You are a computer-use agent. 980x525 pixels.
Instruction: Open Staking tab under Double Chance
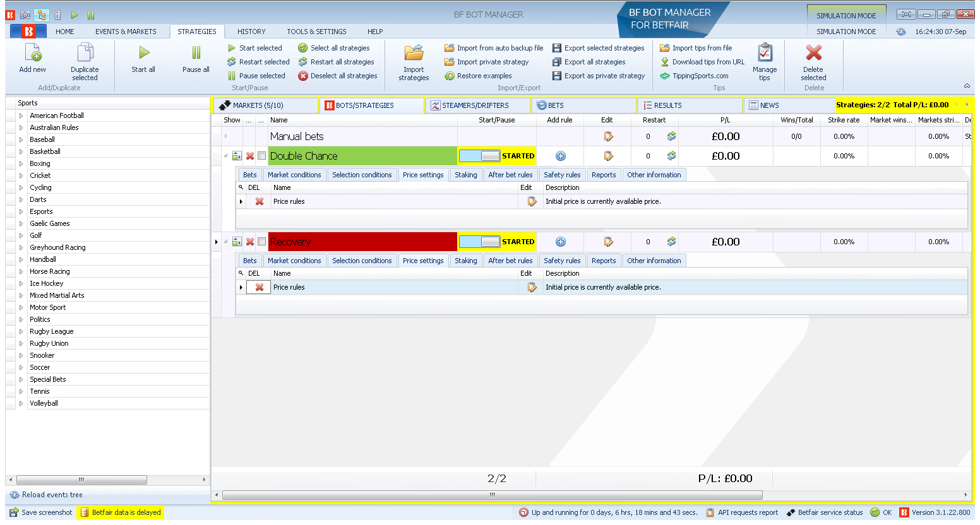[466, 175]
